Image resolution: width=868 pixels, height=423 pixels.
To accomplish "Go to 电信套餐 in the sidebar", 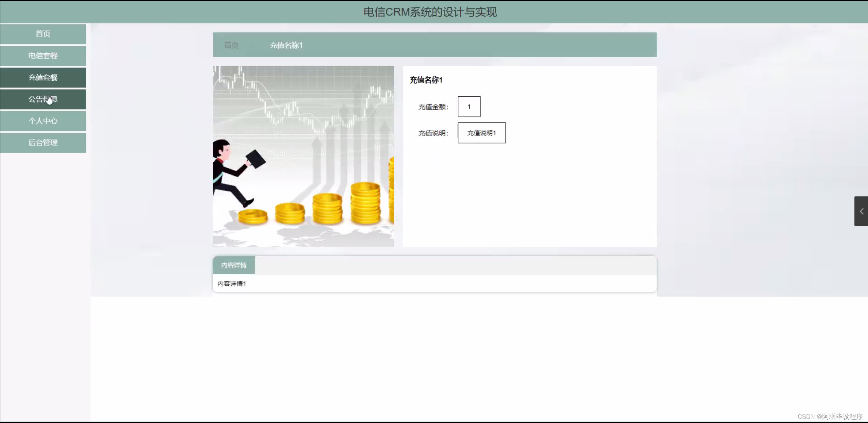I will tap(43, 56).
